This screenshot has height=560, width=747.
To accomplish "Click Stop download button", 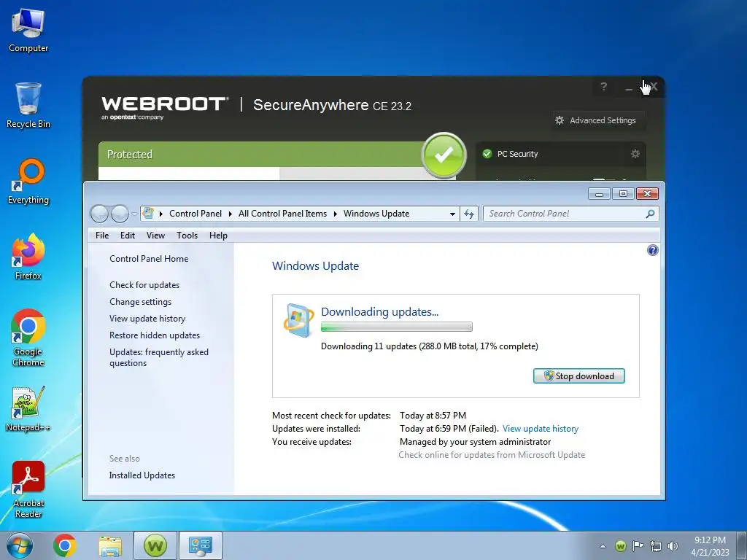I will coord(578,376).
